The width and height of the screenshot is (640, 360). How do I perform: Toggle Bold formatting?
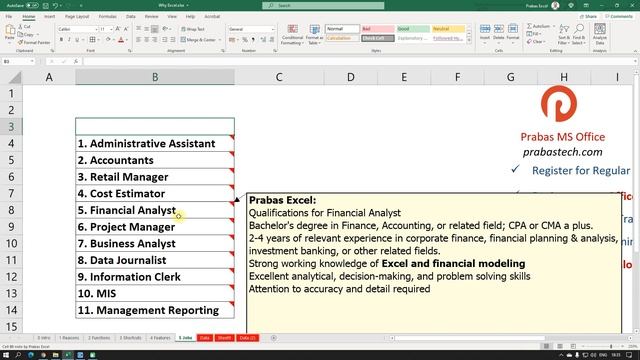pos(61,40)
